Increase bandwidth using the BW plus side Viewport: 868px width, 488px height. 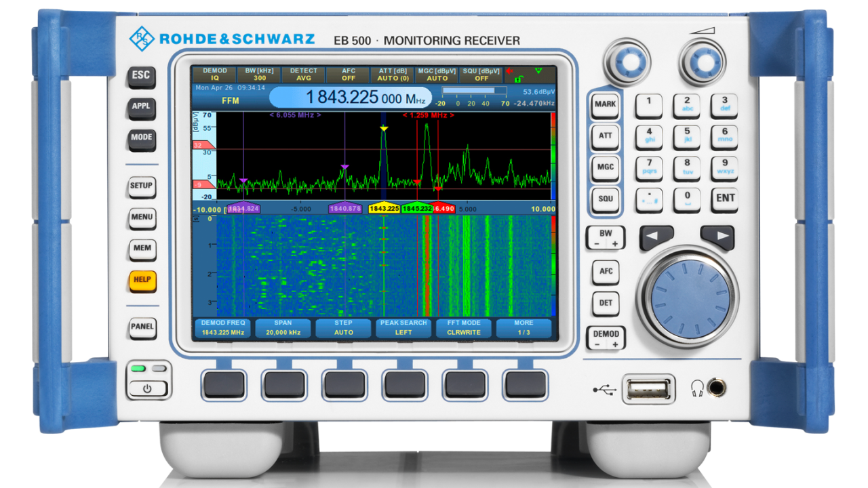(x=615, y=243)
